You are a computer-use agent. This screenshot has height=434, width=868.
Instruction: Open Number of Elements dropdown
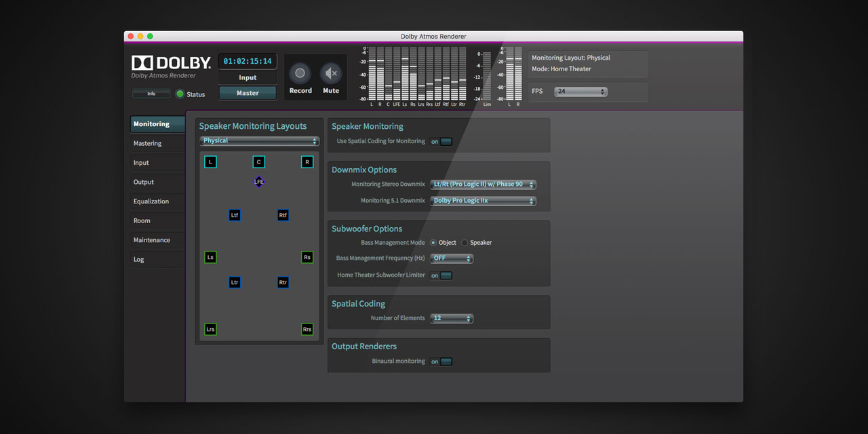[x=452, y=318]
